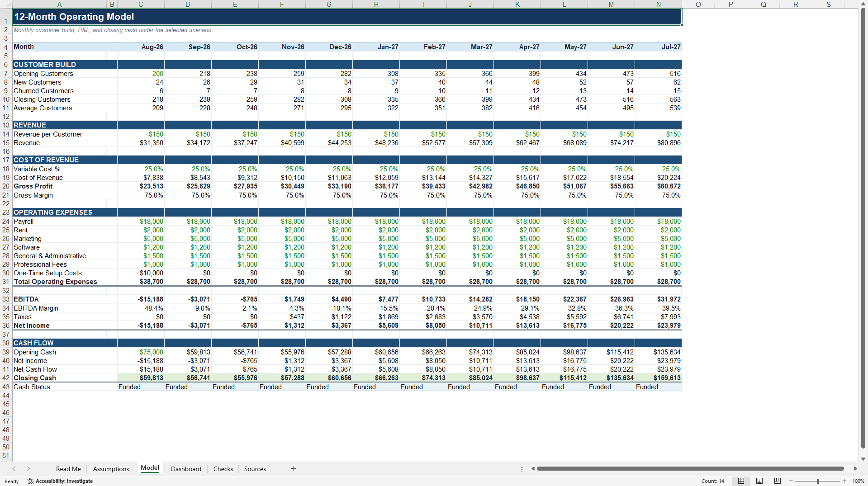Select the Funded cell under Aug-26

[x=141, y=387]
